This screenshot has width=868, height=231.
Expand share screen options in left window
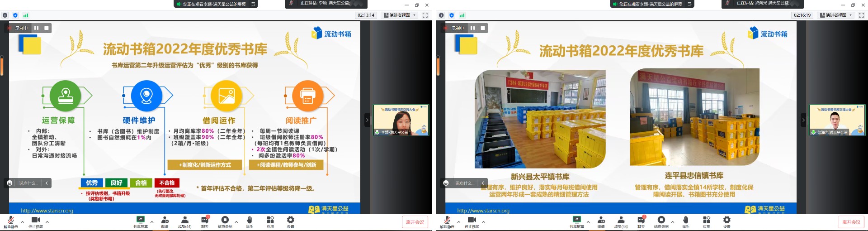(152, 222)
